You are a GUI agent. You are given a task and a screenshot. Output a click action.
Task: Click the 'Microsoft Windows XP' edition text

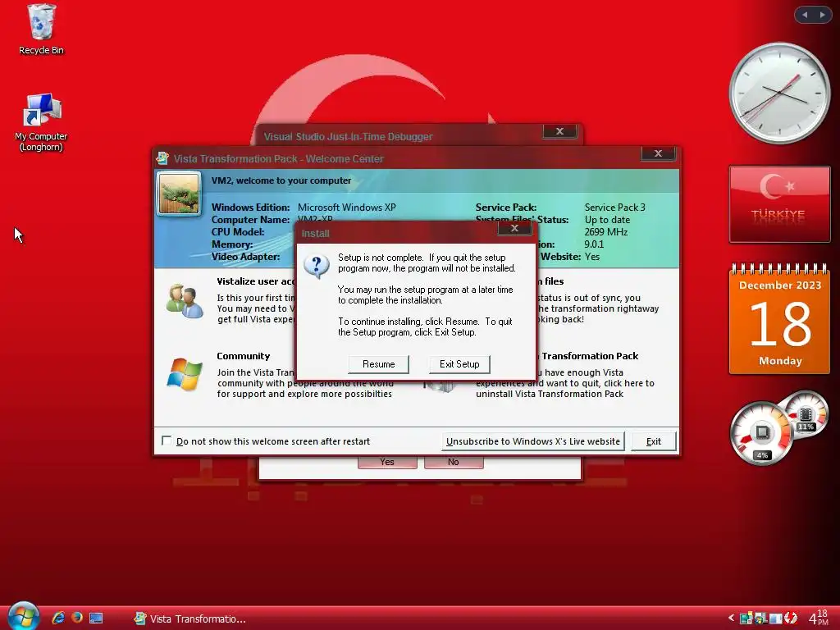347,208
